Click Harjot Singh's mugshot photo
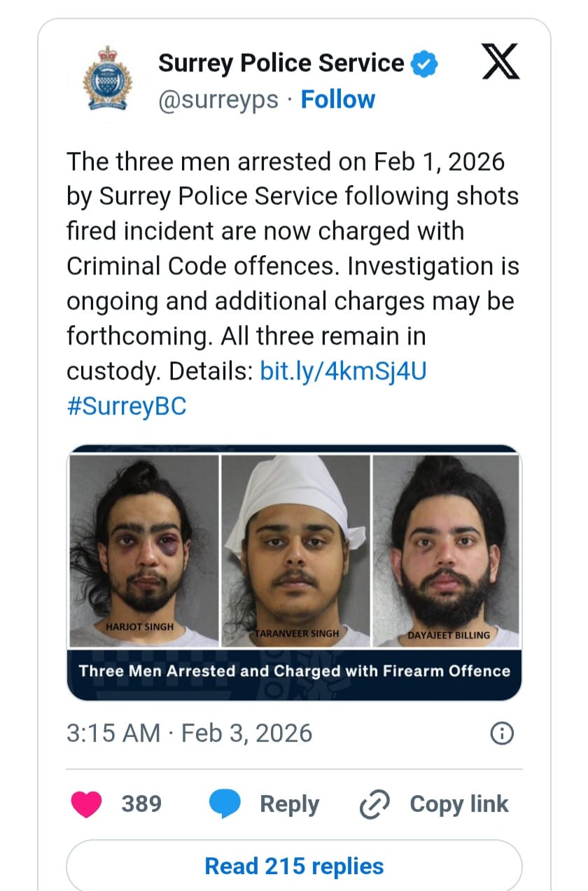The height and width of the screenshot is (891, 588). click(x=143, y=550)
